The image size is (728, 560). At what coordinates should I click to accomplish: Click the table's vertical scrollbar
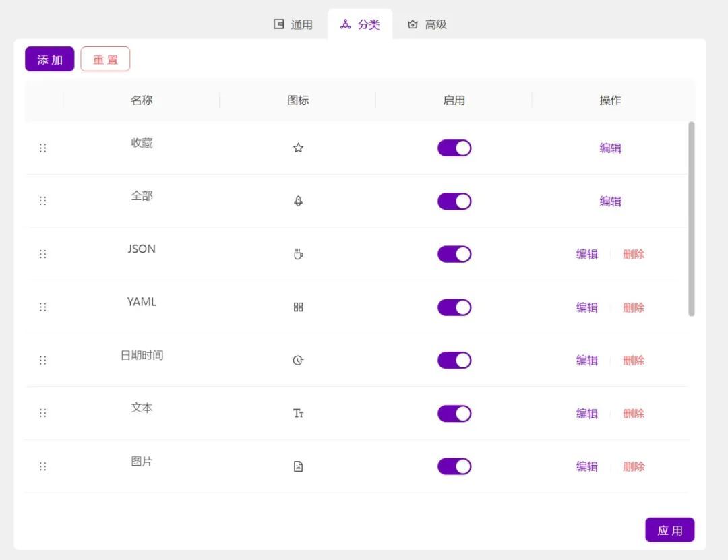pos(692,219)
